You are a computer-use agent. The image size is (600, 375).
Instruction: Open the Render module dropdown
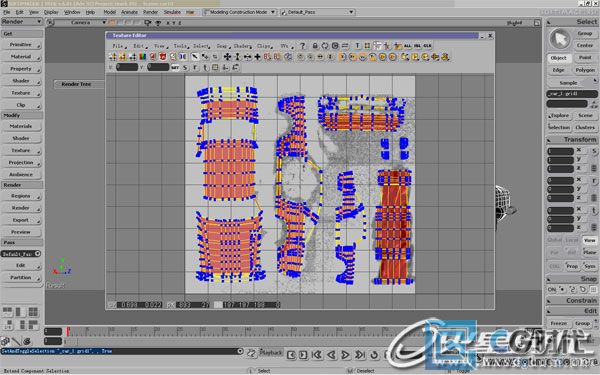(x=21, y=22)
